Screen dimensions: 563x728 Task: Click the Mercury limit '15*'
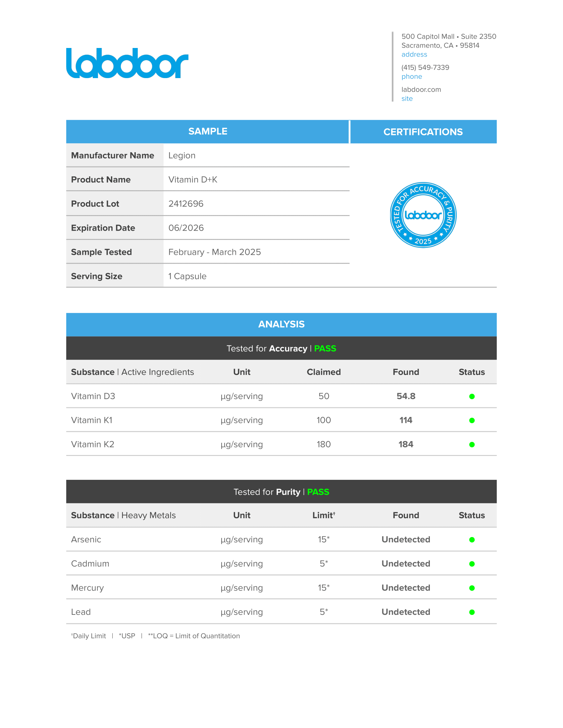[x=324, y=588]
